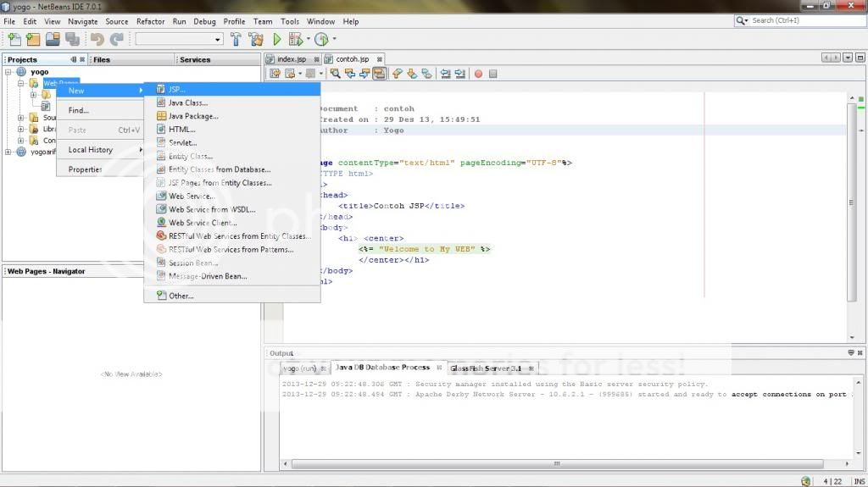Run the main project with green arrow
868x487 pixels.
tap(276, 39)
